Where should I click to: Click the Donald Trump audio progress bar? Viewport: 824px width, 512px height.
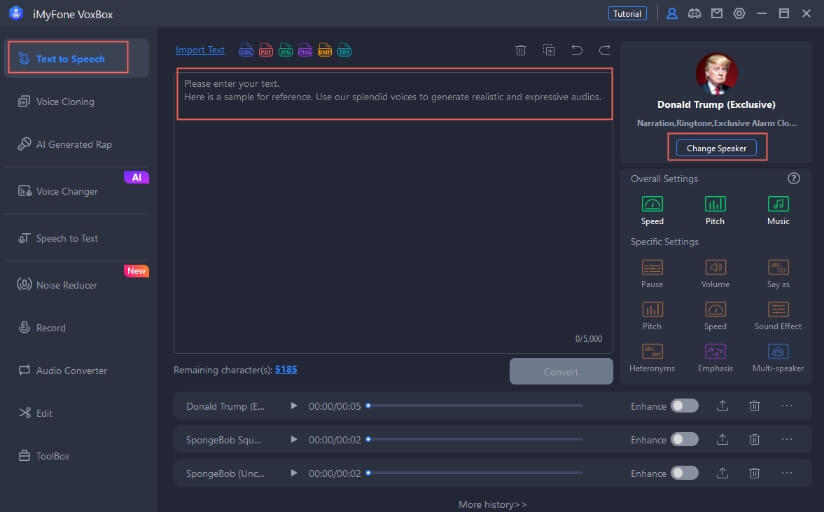pos(475,406)
